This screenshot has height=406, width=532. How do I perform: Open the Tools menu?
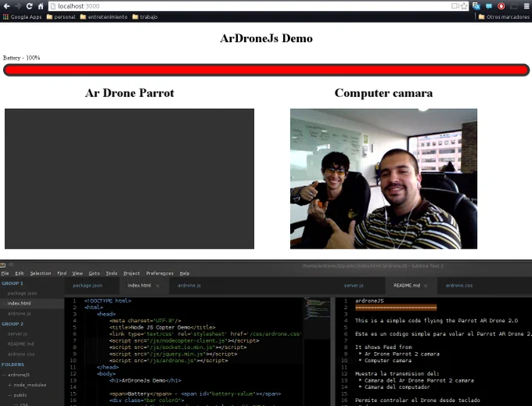click(x=112, y=273)
